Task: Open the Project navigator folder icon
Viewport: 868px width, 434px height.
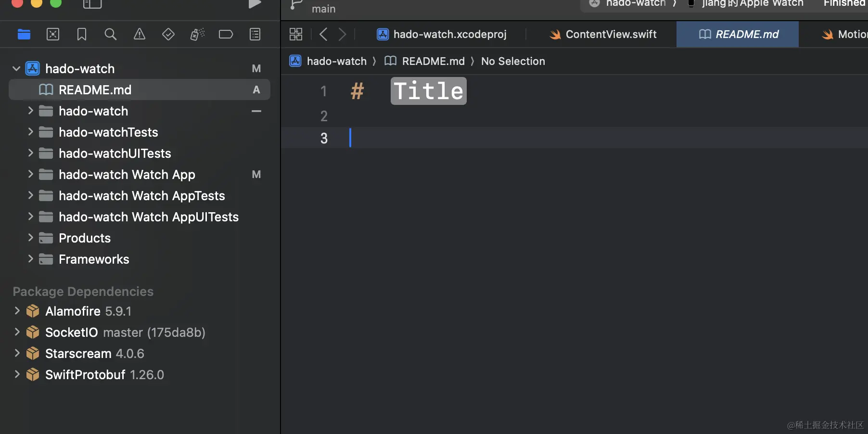Action: click(24, 34)
